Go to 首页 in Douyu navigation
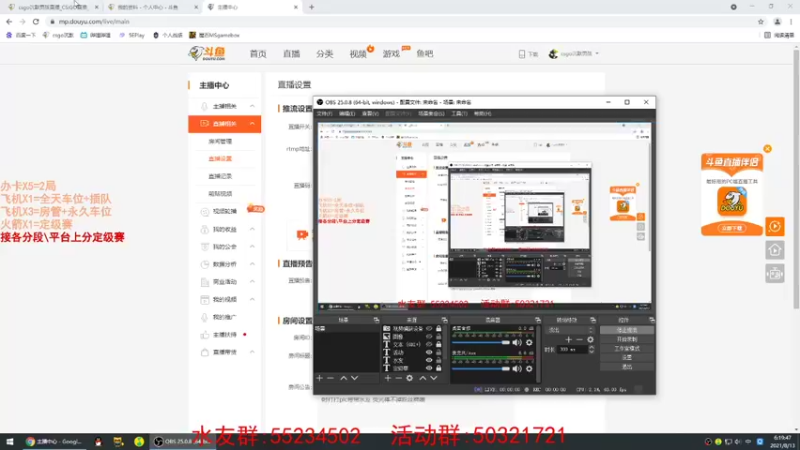The width and height of the screenshot is (800, 450). click(x=258, y=54)
